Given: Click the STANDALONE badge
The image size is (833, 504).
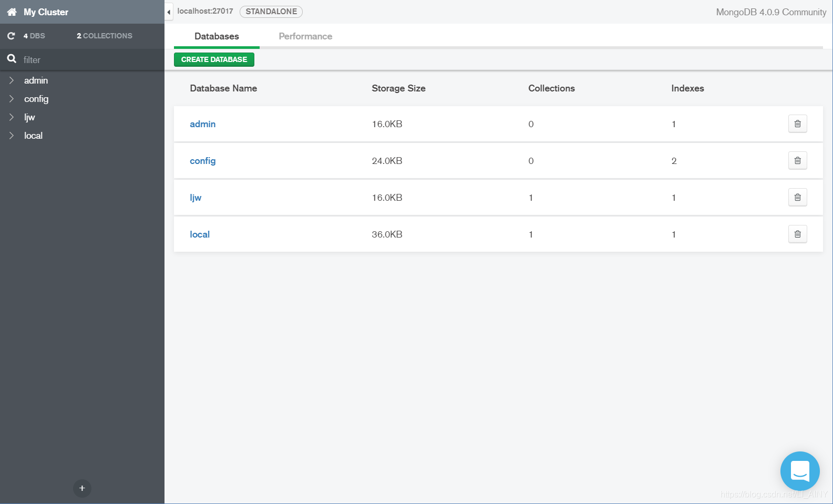Looking at the screenshot, I should point(271,12).
